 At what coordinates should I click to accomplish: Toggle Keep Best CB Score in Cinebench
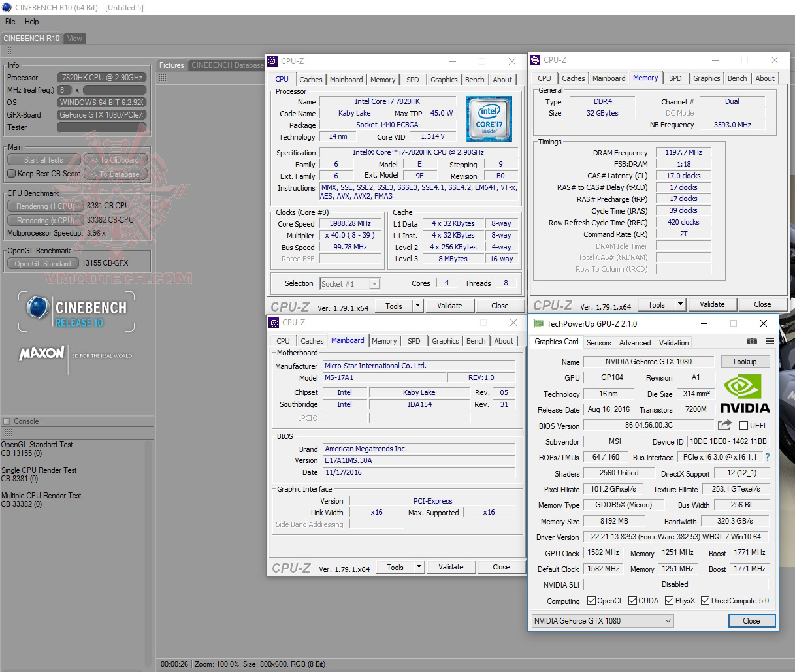point(11,174)
